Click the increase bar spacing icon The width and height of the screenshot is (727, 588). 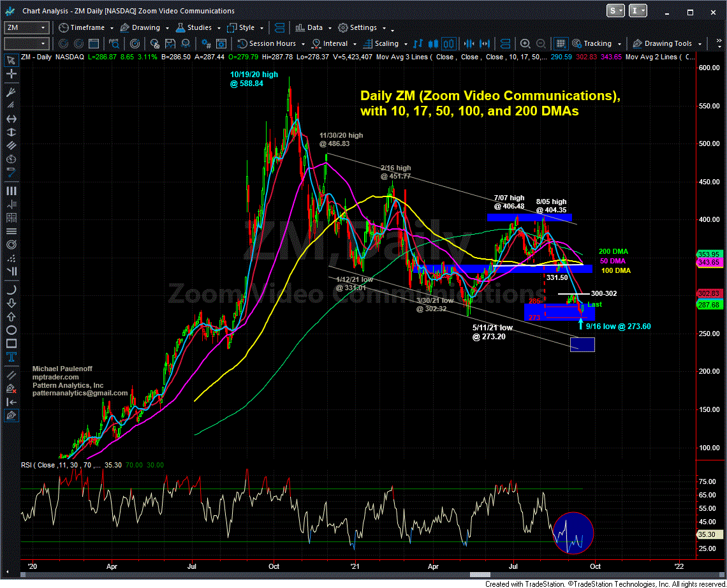(485, 43)
